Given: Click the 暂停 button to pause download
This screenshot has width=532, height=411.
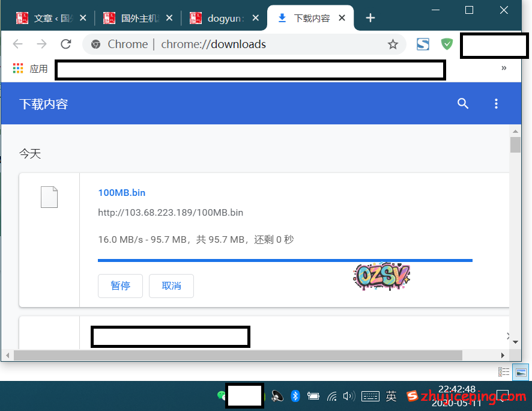Looking at the screenshot, I should pyautogui.click(x=120, y=286).
